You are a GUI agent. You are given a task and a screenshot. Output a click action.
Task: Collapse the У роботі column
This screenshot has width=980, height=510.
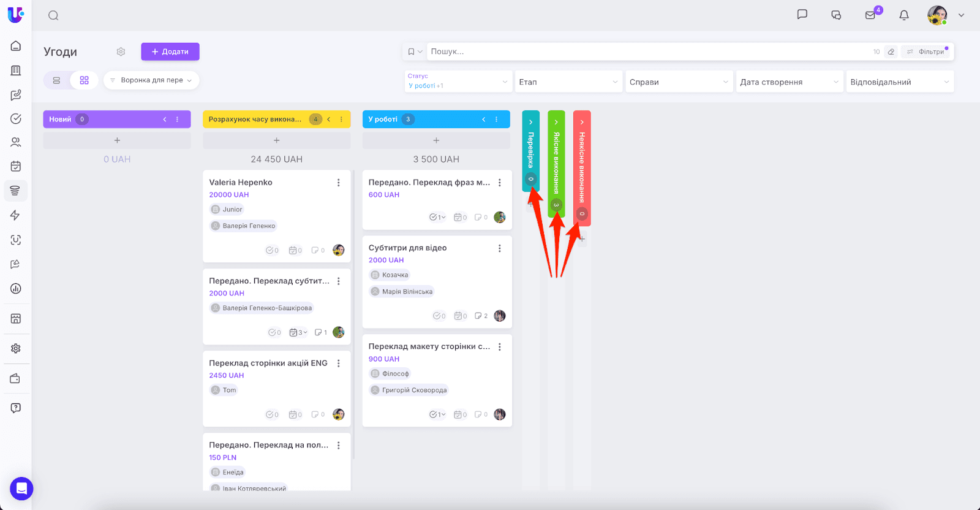tap(484, 120)
